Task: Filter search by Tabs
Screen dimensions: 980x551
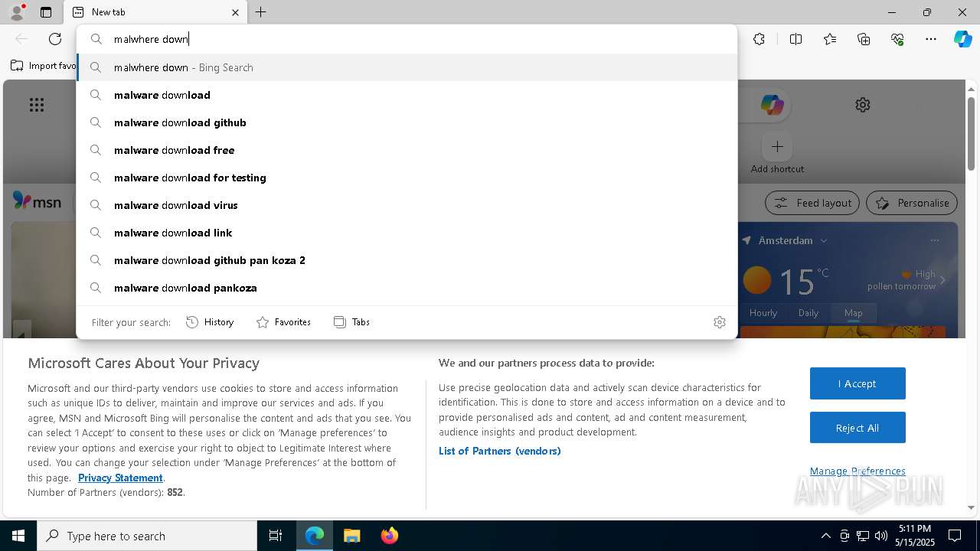Action: click(x=351, y=322)
